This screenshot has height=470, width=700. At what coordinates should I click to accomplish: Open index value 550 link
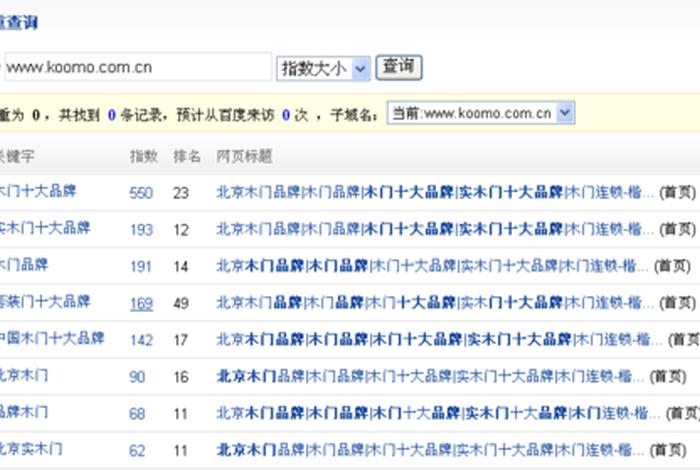pos(141,193)
